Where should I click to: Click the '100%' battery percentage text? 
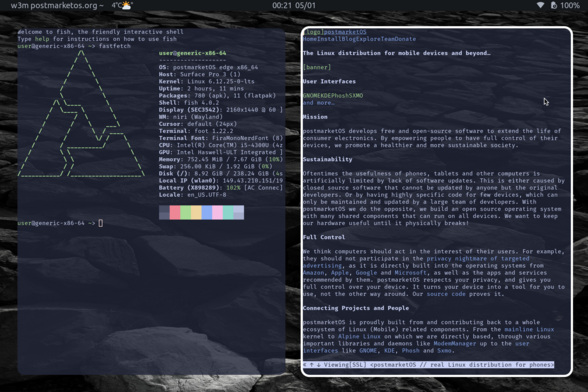(x=570, y=5)
